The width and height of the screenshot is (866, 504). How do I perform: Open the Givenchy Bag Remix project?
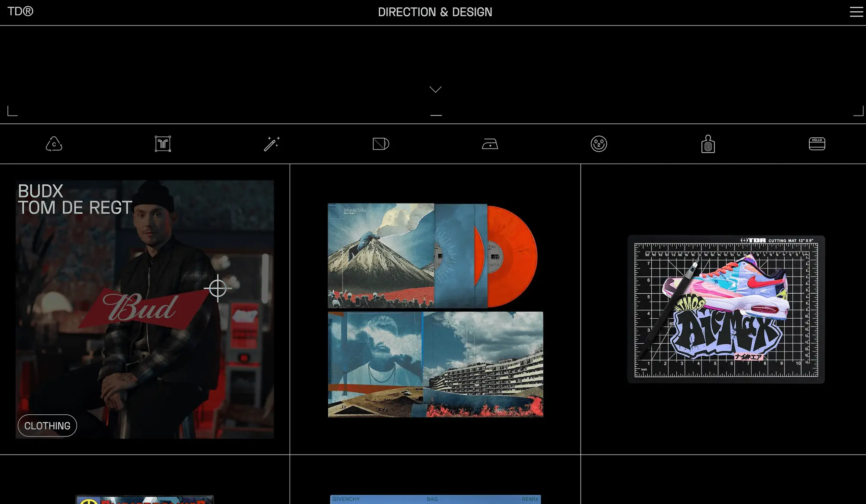435,499
